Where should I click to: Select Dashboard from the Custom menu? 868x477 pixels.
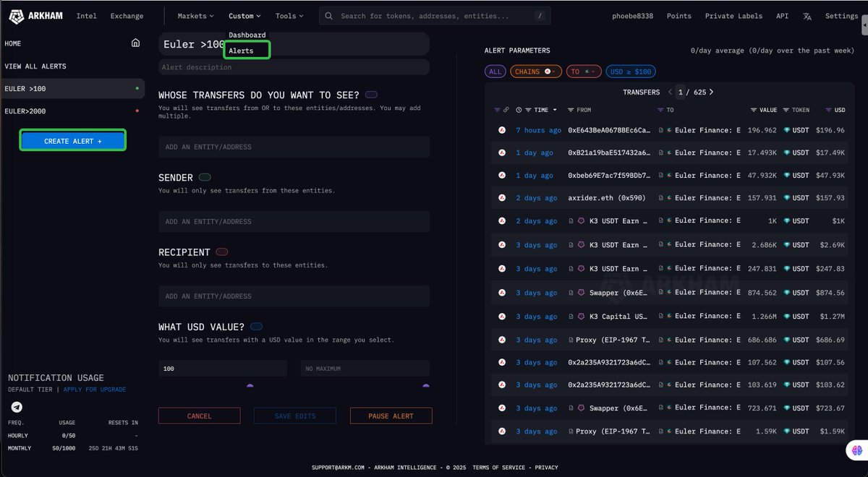click(x=247, y=35)
